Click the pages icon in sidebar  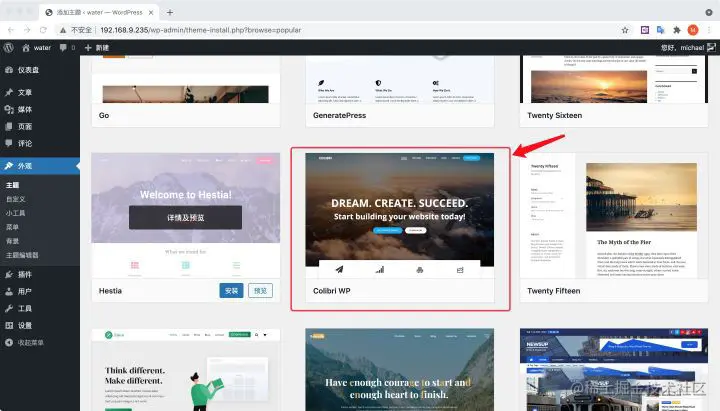pyautogui.click(x=9, y=126)
